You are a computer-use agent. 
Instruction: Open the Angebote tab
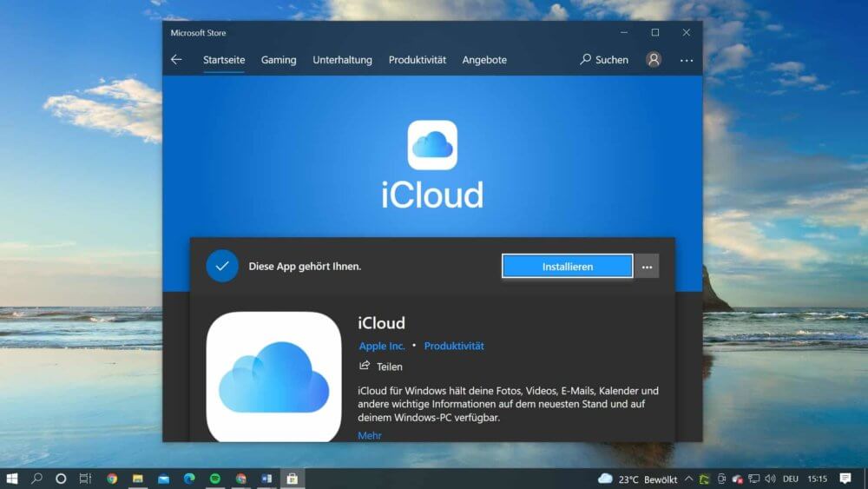pyautogui.click(x=484, y=60)
